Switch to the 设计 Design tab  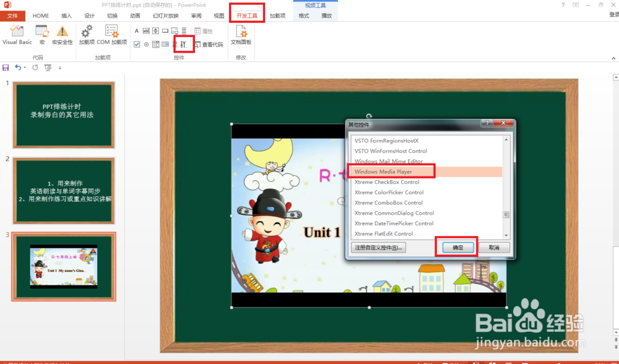89,16
